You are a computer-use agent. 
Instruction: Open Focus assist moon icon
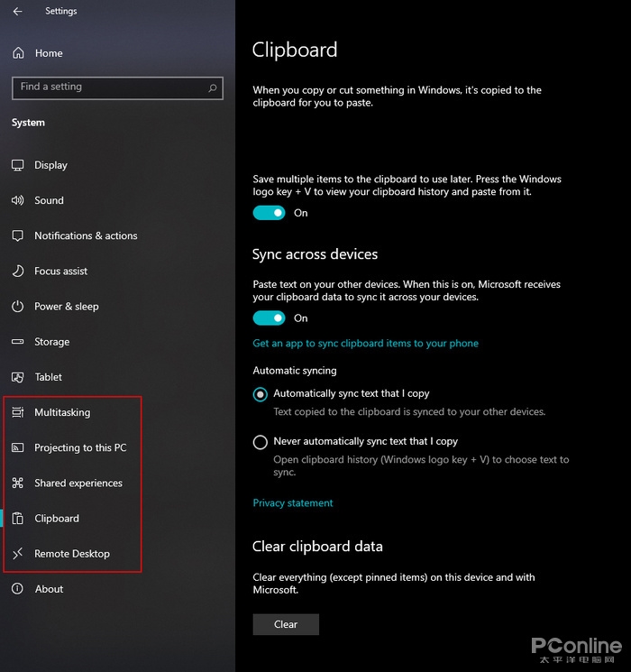[18, 271]
